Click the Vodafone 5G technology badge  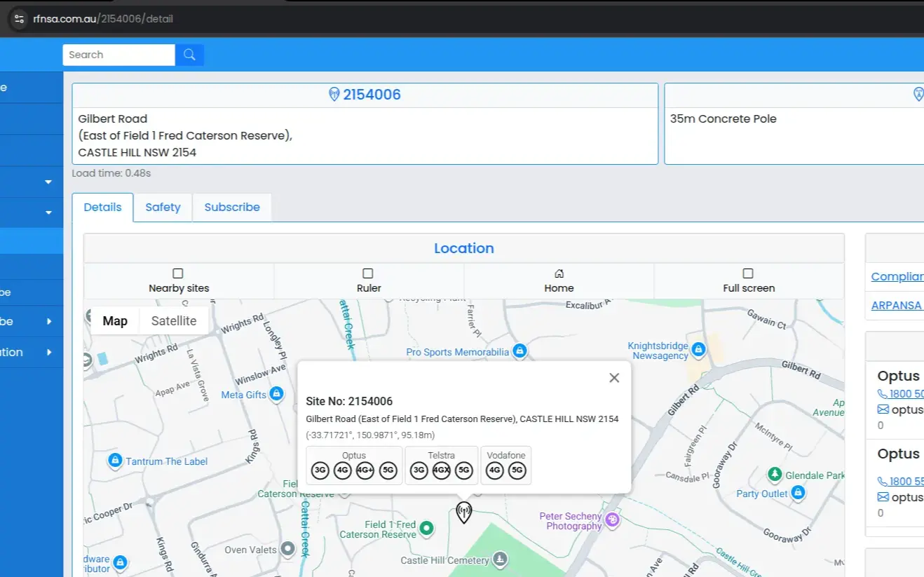[517, 471]
